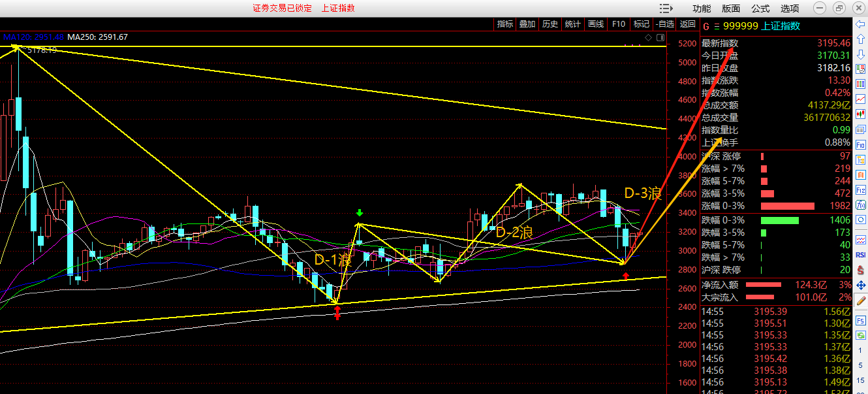Click the orange 自 self-selected stocks icon

tap(861, 175)
